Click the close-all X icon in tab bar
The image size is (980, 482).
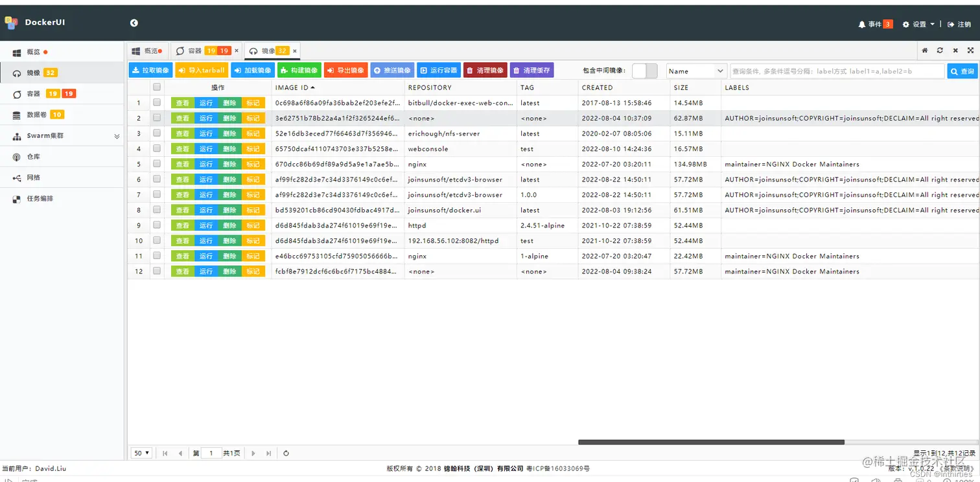pos(955,50)
